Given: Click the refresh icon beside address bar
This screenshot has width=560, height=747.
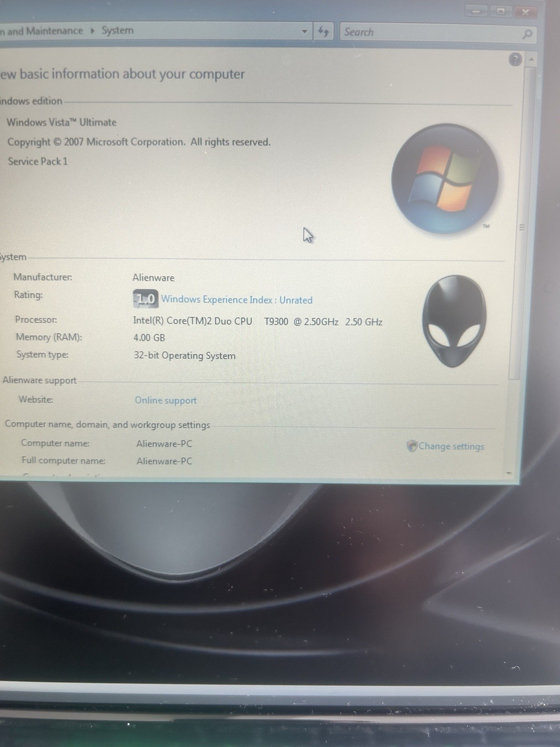Looking at the screenshot, I should [323, 32].
